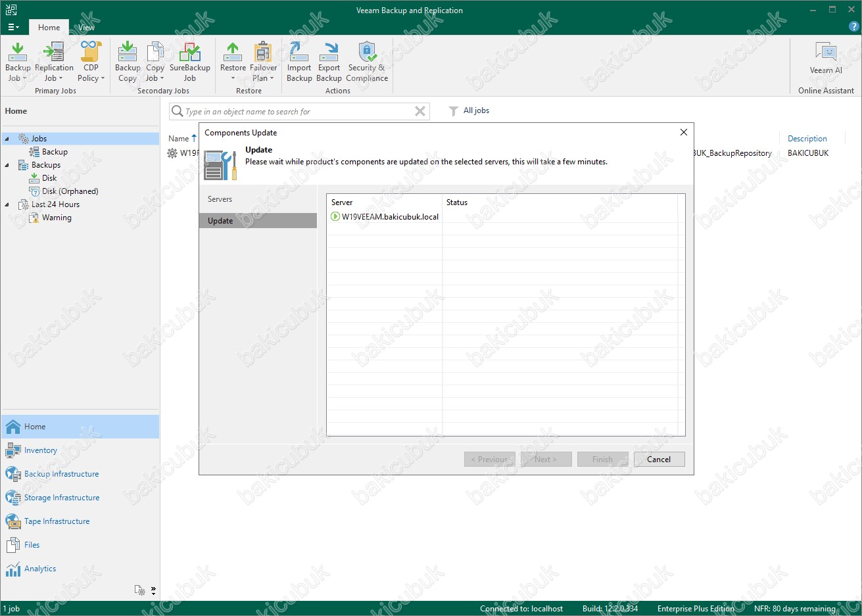
Task: Select the Backup item under Jobs
Action: pos(55,152)
